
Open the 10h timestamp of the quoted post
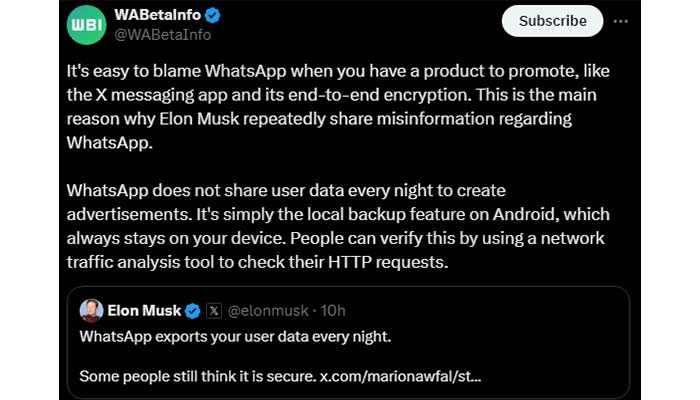[333, 310]
